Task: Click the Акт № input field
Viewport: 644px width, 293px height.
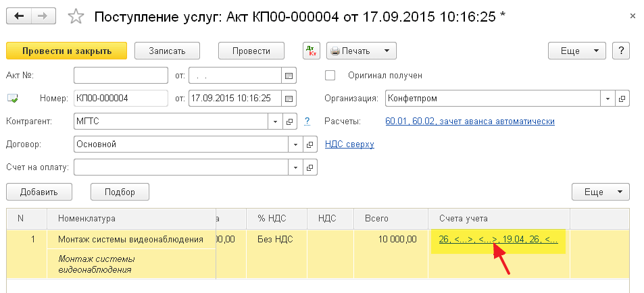Action: coord(120,75)
